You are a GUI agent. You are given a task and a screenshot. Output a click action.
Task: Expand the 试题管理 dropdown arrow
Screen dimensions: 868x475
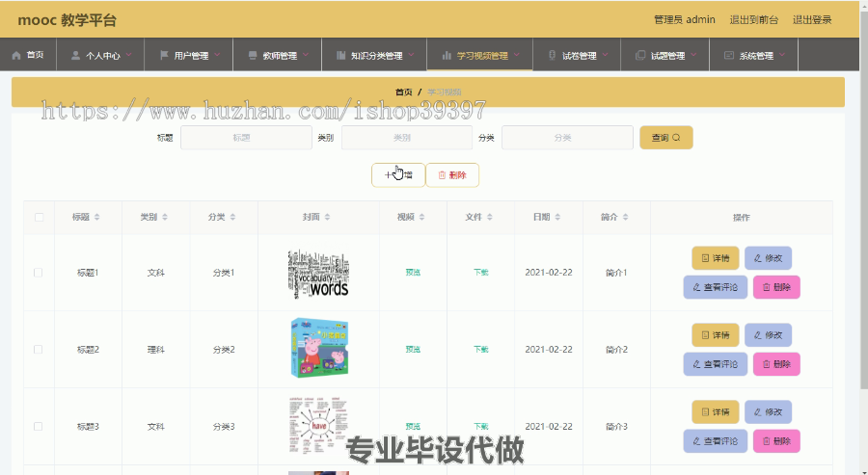(693, 55)
